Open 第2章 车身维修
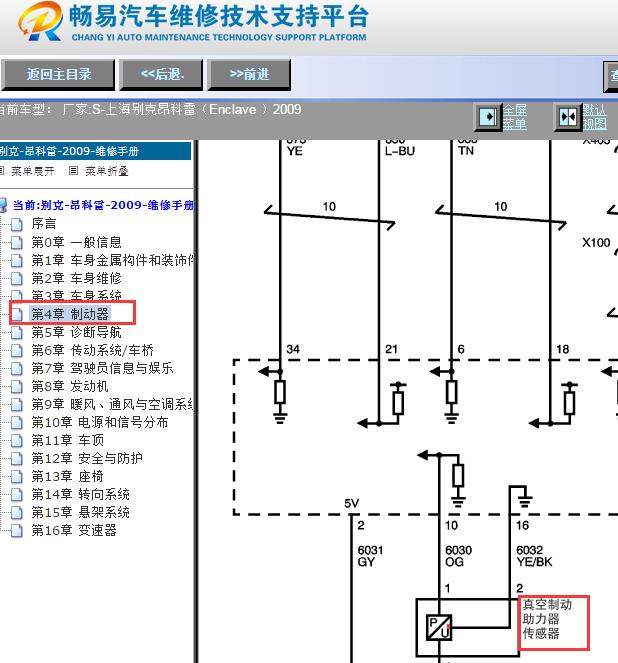The width and height of the screenshot is (618, 663). coord(77,279)
